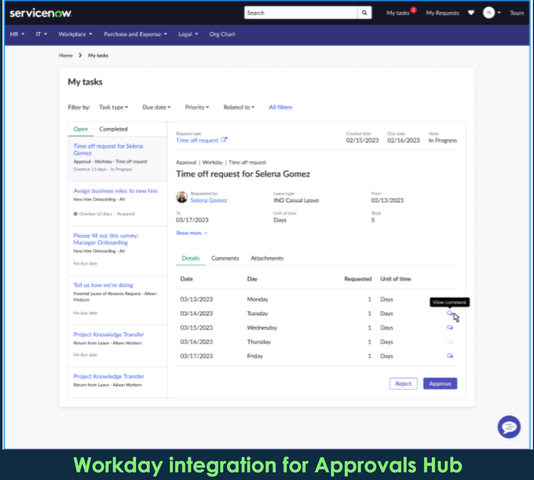Expand the Workplace menu
534x480 pixels.
(75, 34)
